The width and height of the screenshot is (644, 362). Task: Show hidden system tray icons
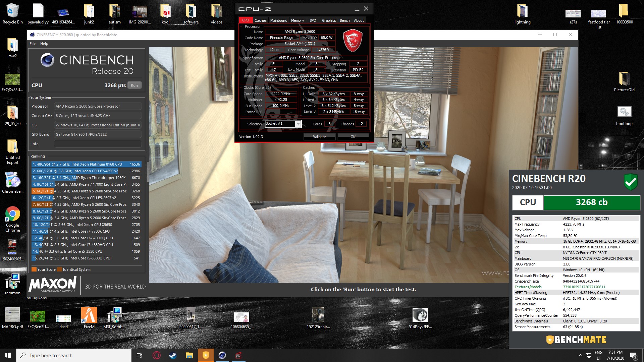click(580, 355)
